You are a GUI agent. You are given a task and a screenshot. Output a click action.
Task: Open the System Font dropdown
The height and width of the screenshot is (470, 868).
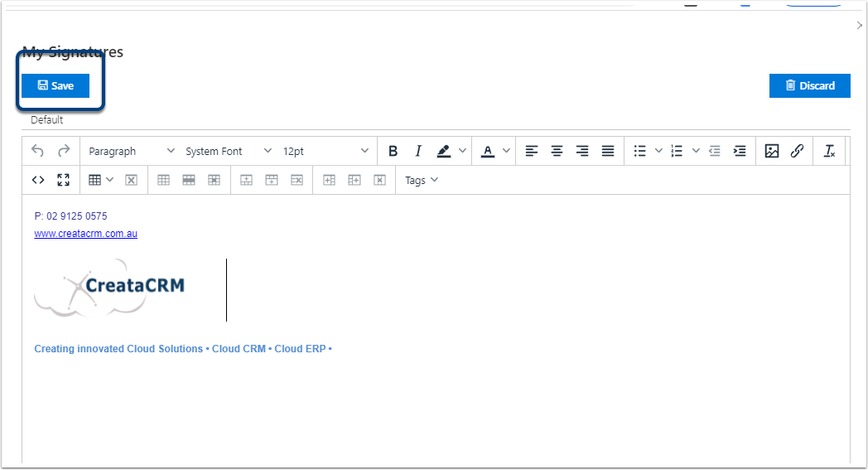(x=228, y=151)
